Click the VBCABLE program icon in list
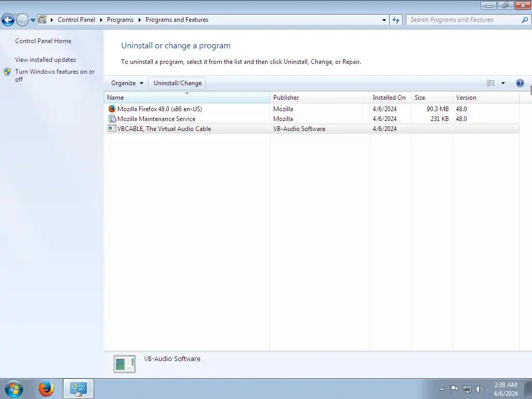 point(112,128)
